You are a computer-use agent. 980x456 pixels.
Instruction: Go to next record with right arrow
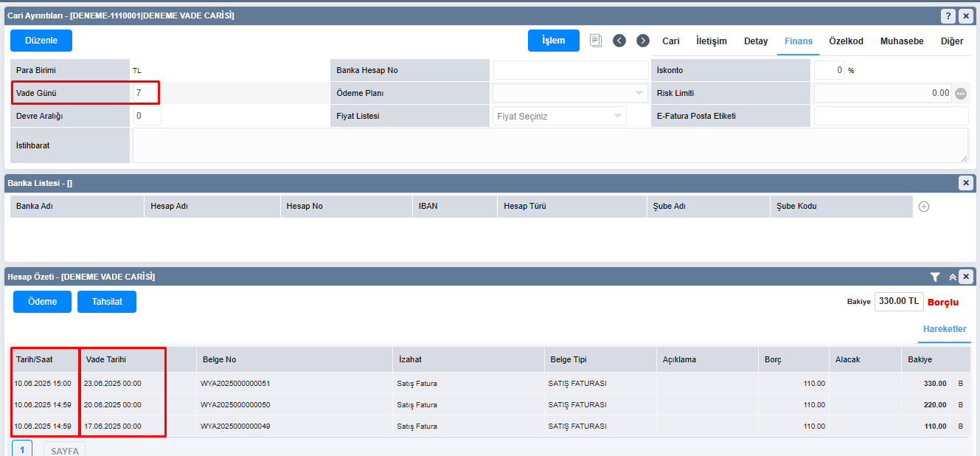click(643, 41)
